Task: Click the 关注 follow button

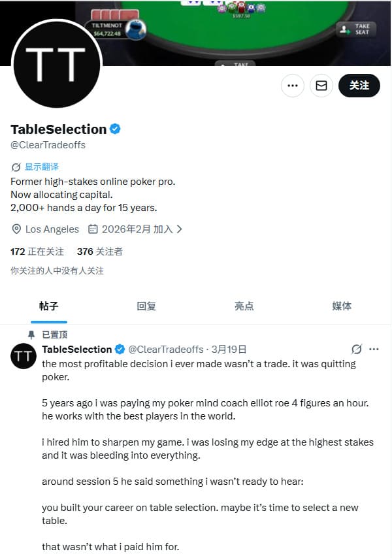Action: click(359, 86)
